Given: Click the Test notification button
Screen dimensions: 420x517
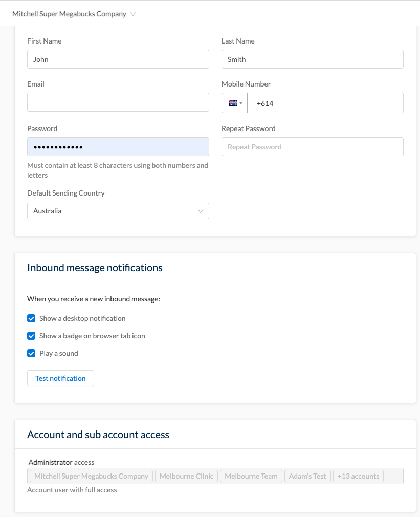Looking at the screenshot, I should click(x=60, y=378).
